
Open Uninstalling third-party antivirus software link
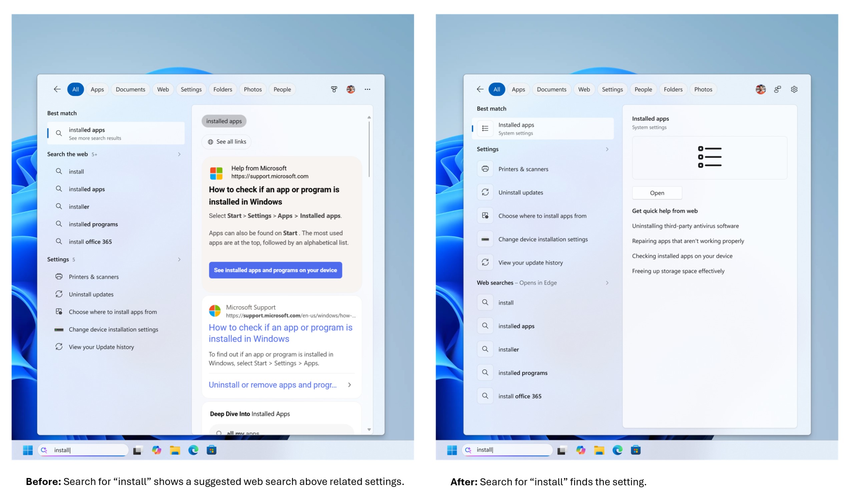(685, 226)
